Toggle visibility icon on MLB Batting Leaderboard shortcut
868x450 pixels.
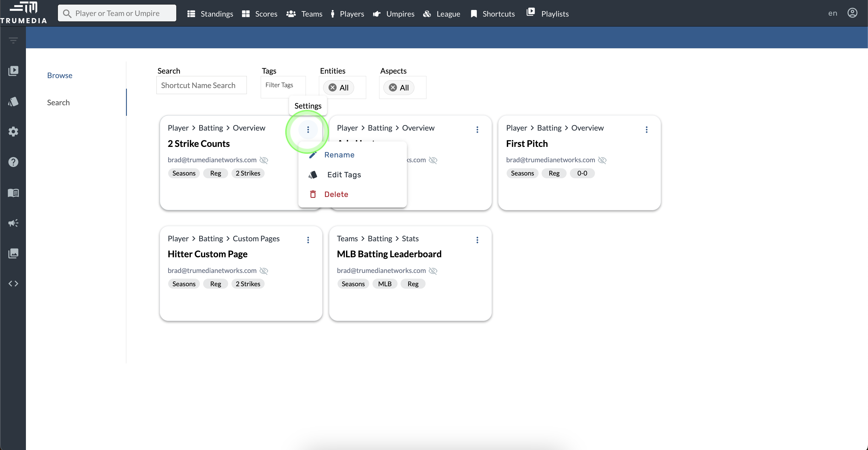click(433, 271)
